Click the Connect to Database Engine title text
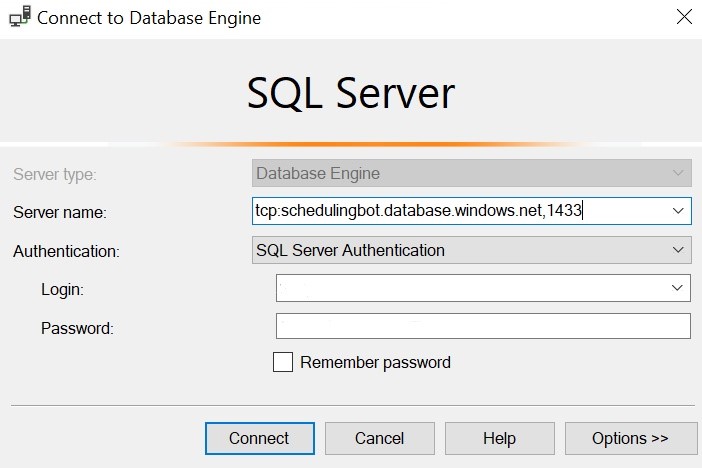Screen dimensions: 702x468 pyautogui.click(x=149, y=18)
